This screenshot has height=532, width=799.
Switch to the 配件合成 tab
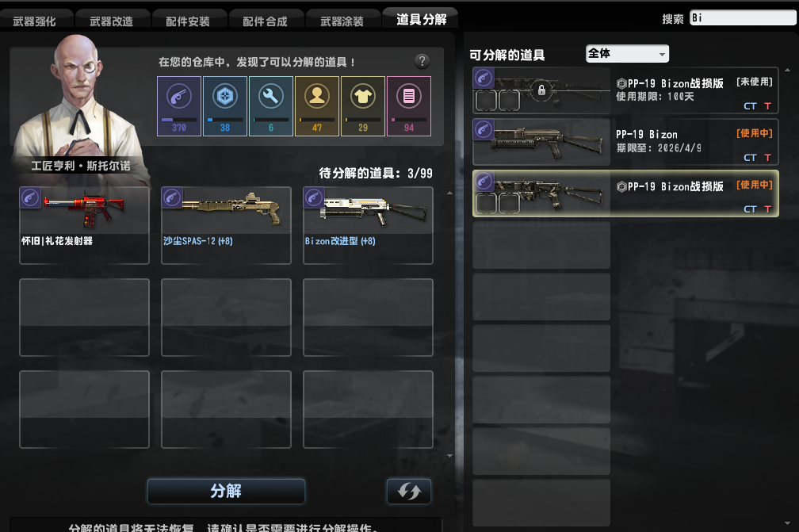tap(265, 21)
